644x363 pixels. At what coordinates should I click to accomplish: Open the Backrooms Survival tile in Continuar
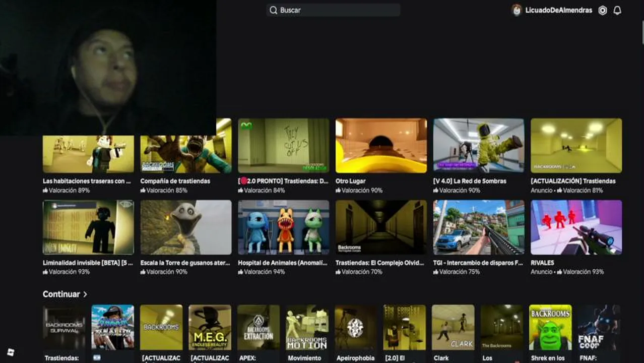(64, 327)
